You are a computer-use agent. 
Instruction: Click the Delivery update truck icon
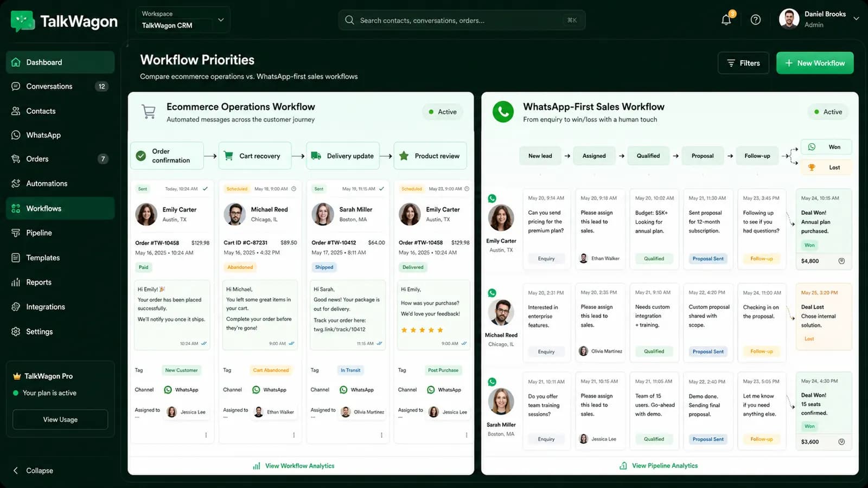pyautogui.click(x=316, y=156)
